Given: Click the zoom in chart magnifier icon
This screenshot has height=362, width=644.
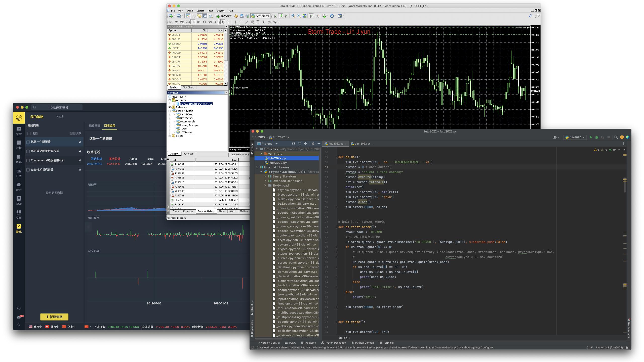Looking at the screenshot, I should 293,16.
